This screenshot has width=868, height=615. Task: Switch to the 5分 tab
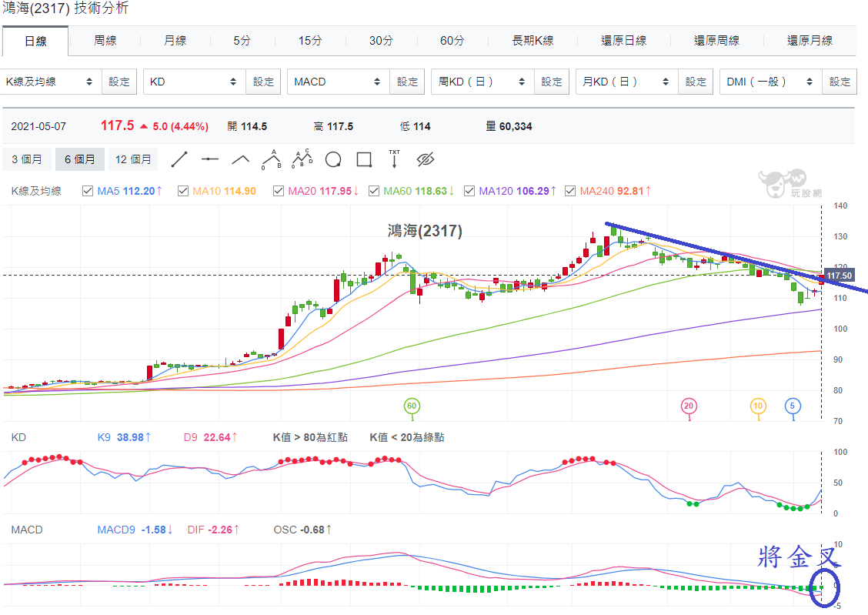click(x=242, y=40)
